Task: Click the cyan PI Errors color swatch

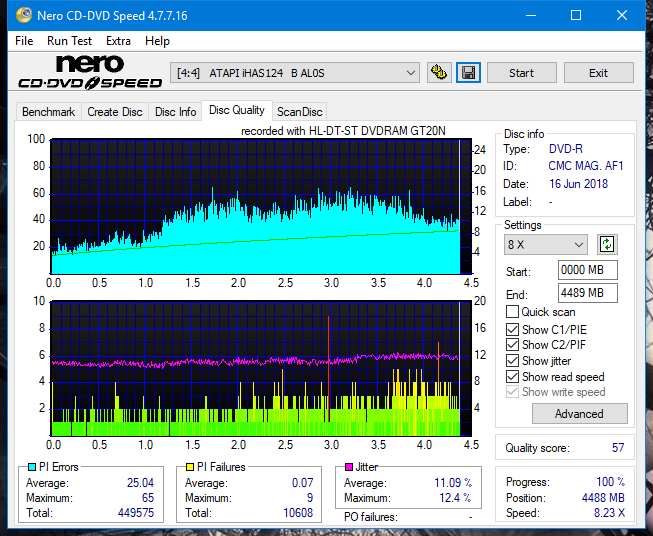Action: [32, 467]
